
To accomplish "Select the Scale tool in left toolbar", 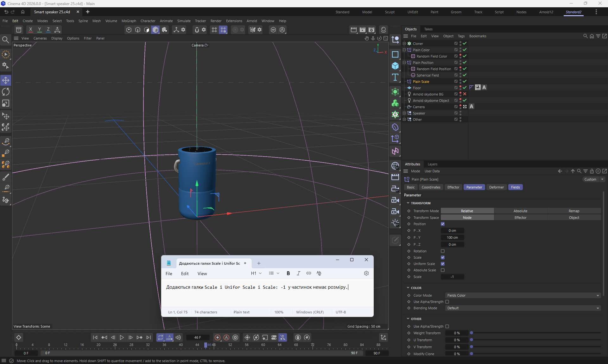I will tap(6, 104).
